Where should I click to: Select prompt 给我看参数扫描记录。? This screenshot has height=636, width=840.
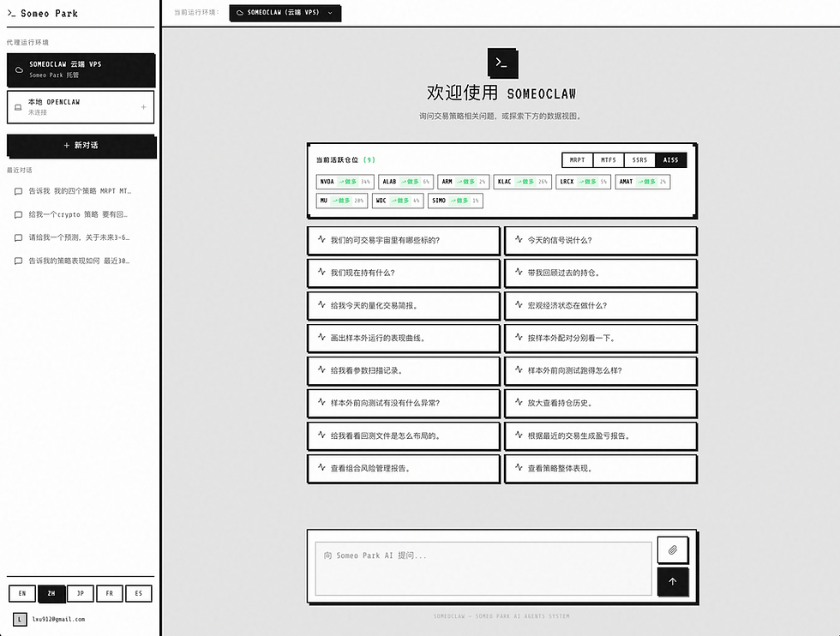click(404, 371)
